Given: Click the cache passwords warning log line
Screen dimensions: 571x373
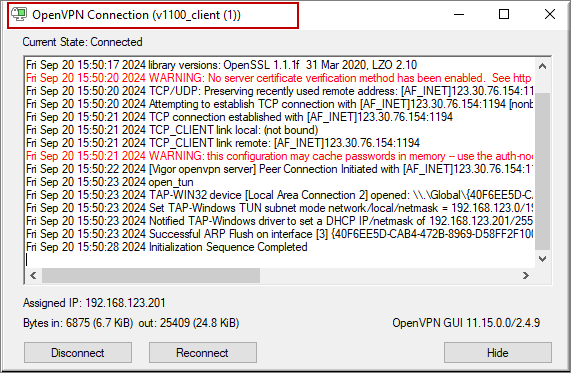Looking at the screenshot, I should coord(279,156).
